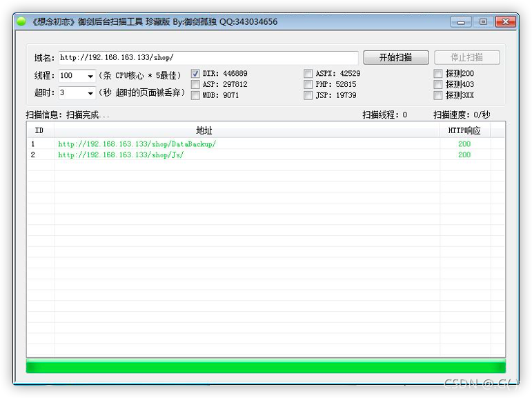532x398 pixels.
Task: Click ID cell 2 in results
Action: point(33,155)
